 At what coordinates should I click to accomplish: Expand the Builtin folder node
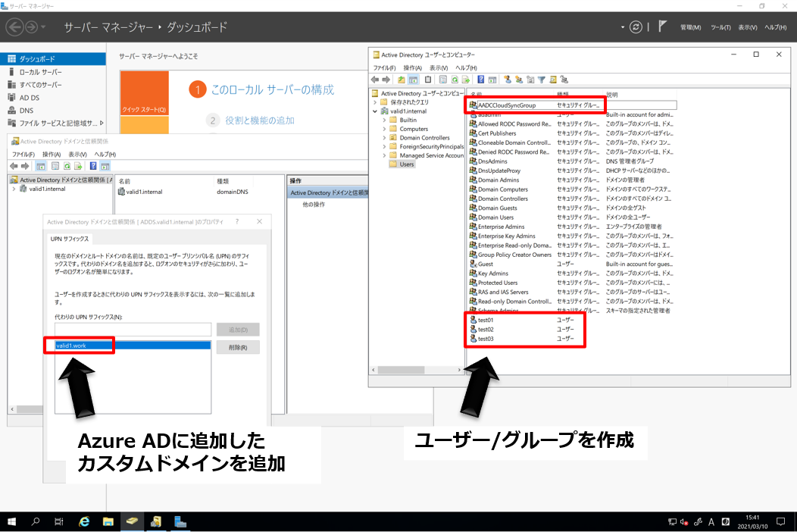[x=384, y=120]
